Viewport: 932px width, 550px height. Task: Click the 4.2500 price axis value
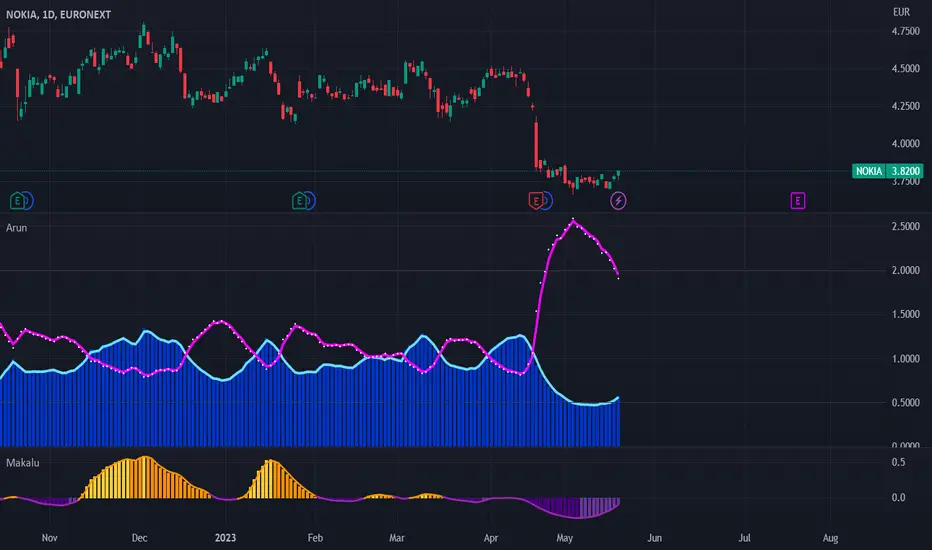[x=905, y=106]
